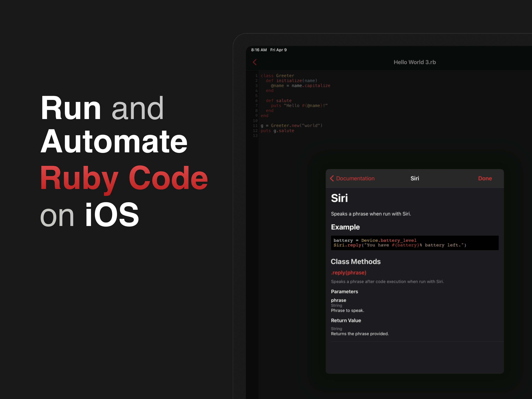This screenshot has height=399, width=532.
Task: Go back to Documentation list
Action: (x=355, y=178)
